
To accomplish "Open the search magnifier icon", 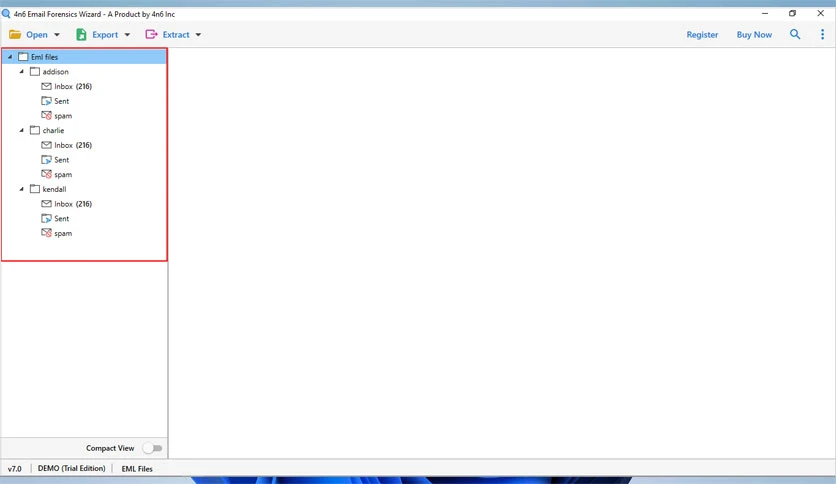I will tap(795, 35).
